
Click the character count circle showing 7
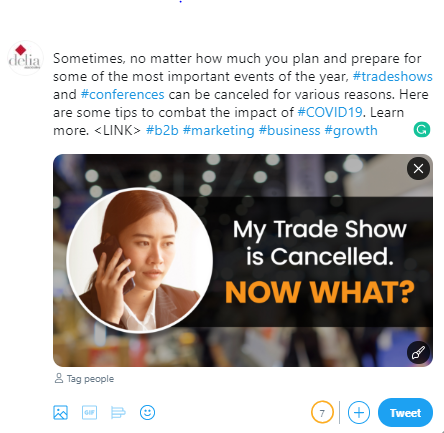[x=322, y=413]
